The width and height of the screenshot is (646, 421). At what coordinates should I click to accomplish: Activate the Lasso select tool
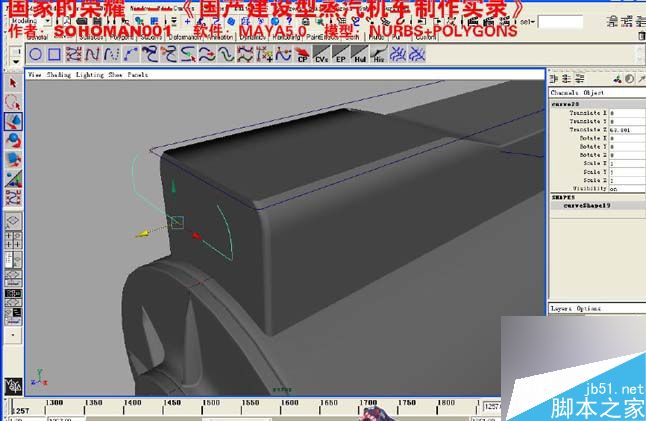13,102
